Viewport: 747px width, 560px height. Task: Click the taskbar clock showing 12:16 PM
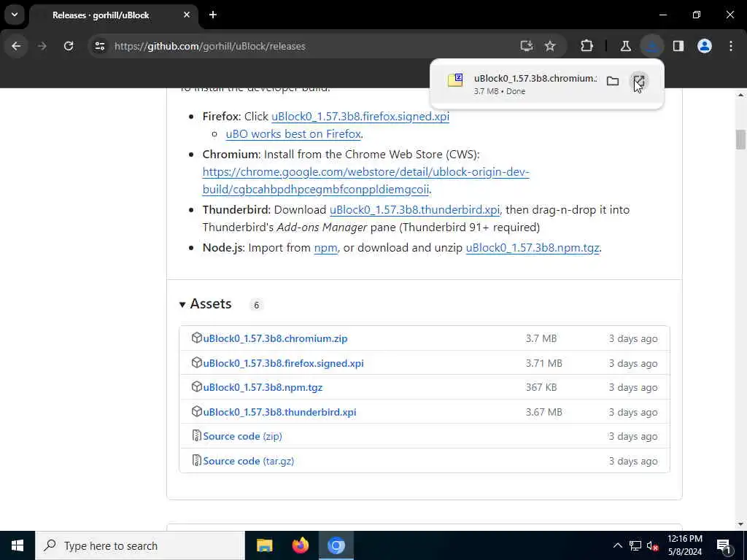click(x=684, y=545)
